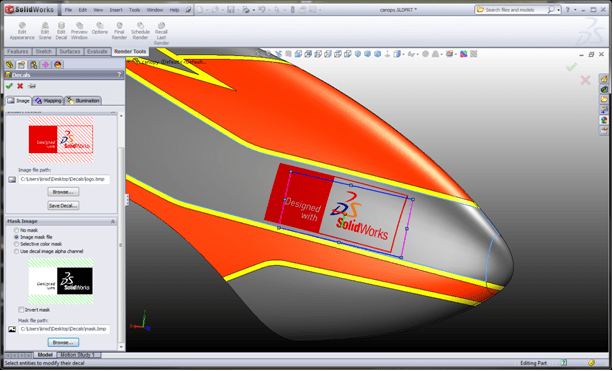
Task: Open Preview Window tool
Action: [x=79, y=31]
